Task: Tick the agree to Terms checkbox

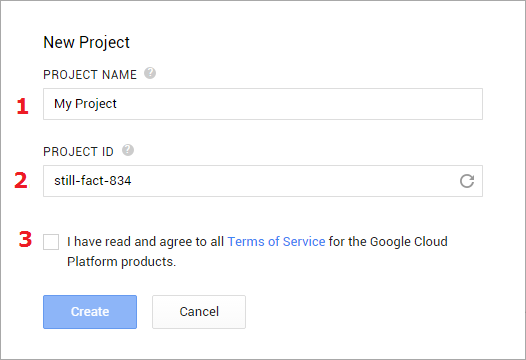Action: point(51,242)
